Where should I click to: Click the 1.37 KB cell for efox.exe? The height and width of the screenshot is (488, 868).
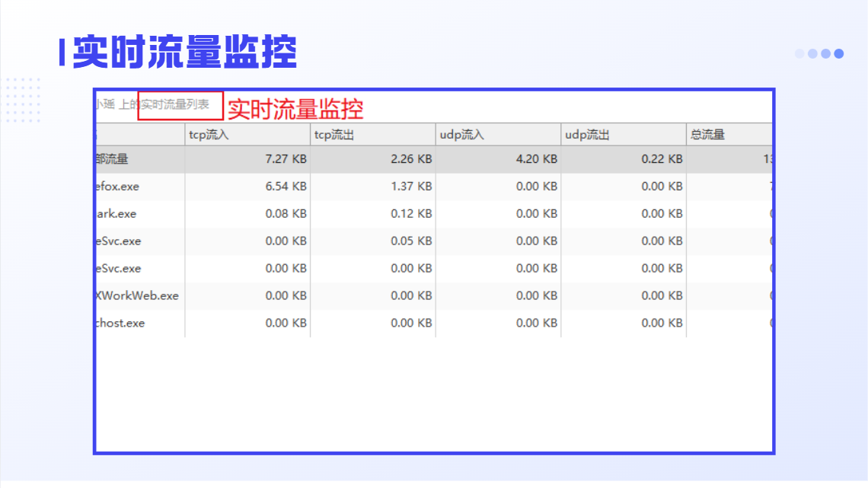click(373, 187)
